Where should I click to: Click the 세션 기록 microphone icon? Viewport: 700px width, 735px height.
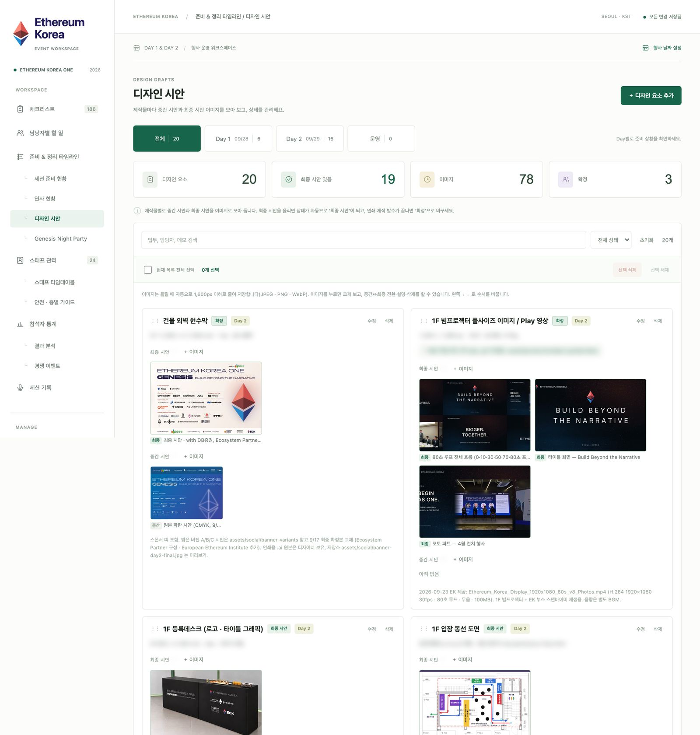(x=20, y=388)
